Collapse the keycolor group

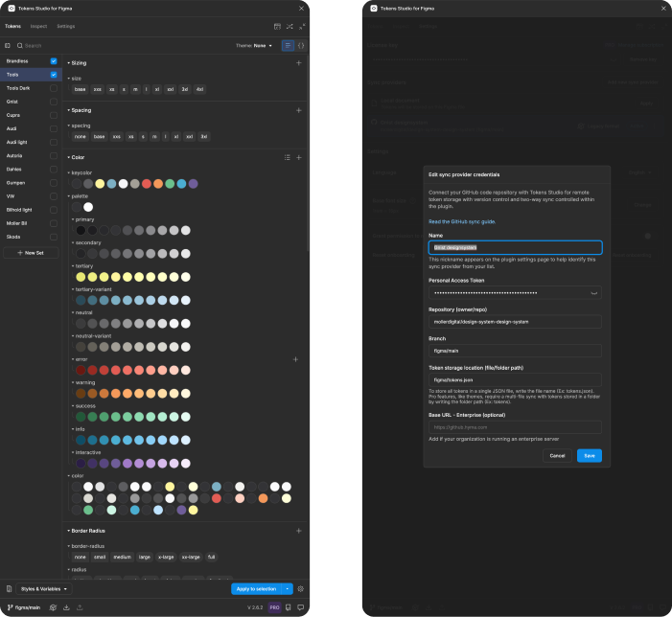click(x=80, y=173)
